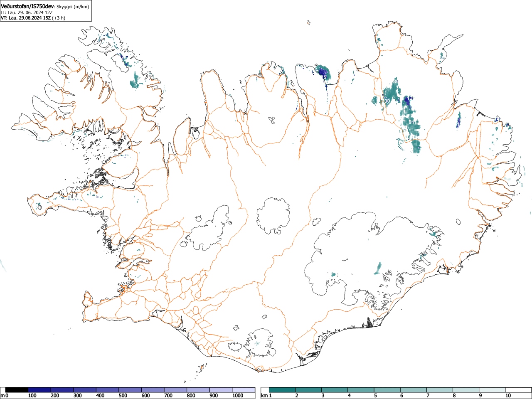Click the 800–900 m legend swatch

[x=198, y=390]
